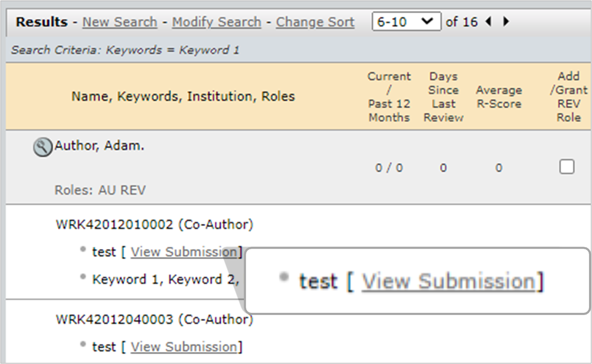
Task: Click the WRK42012040003 (Co-Author) entry
Action: coord(154,319)
